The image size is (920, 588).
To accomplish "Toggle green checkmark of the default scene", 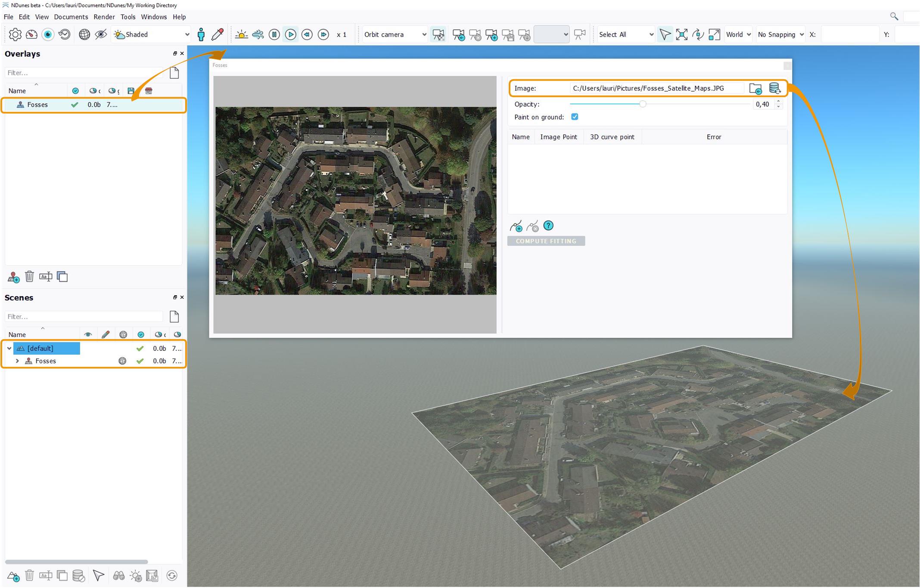I will (x=140, y=348).
